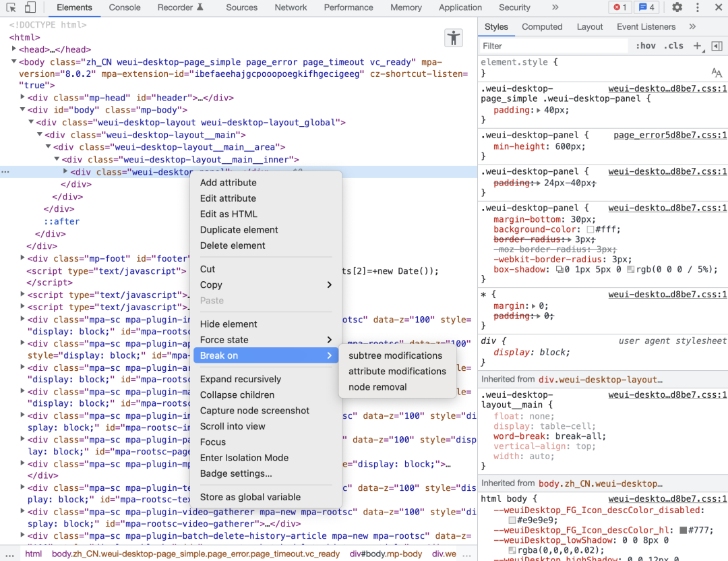Collapse the div id="body" mp-body node
Viewport: 728px width, 561px height.
(x=22, y=110)
